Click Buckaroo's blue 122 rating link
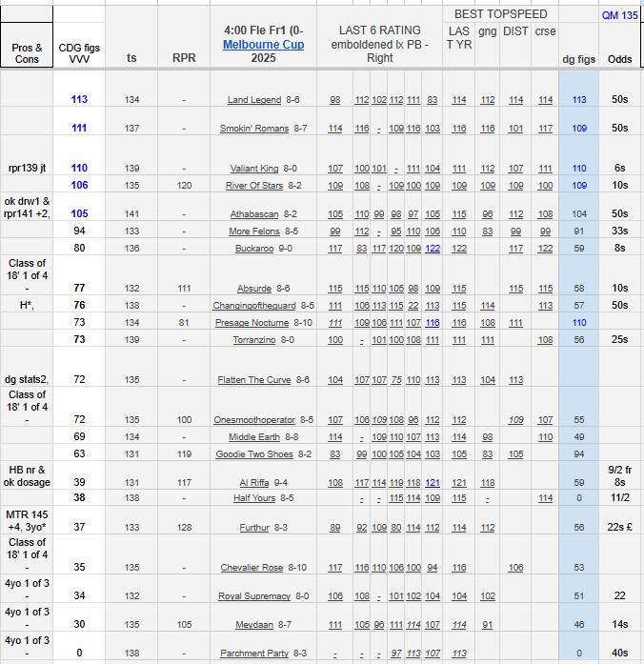This screenshot has width=644, height=664. click(x=433, y=248)
